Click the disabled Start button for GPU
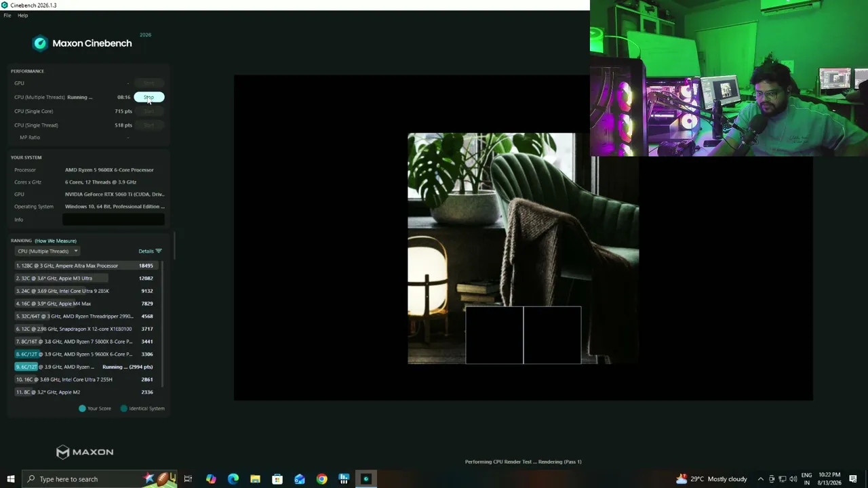This screenshot has height=488, width=868. click(x=149, y=83)
